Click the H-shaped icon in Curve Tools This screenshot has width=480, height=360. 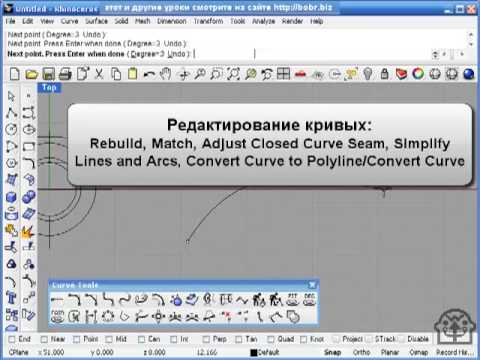[x=91, y=316]
